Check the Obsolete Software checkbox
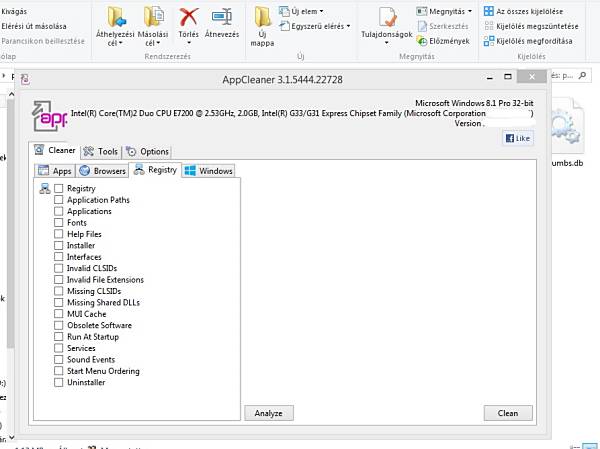The image size is (600, 449). [59, 325]
